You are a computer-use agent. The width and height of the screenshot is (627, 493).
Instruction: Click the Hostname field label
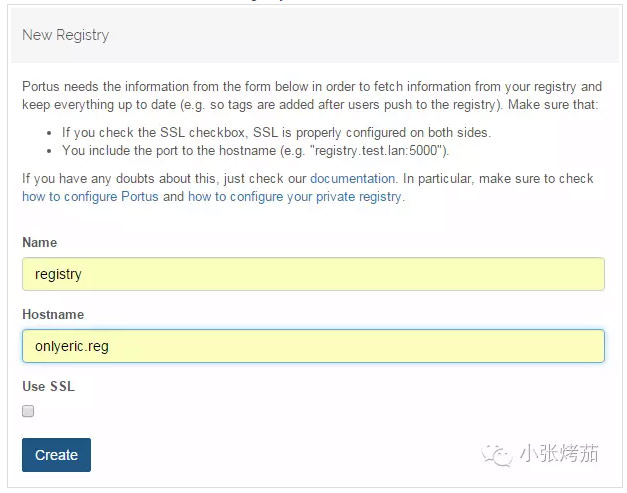[53, 314]
